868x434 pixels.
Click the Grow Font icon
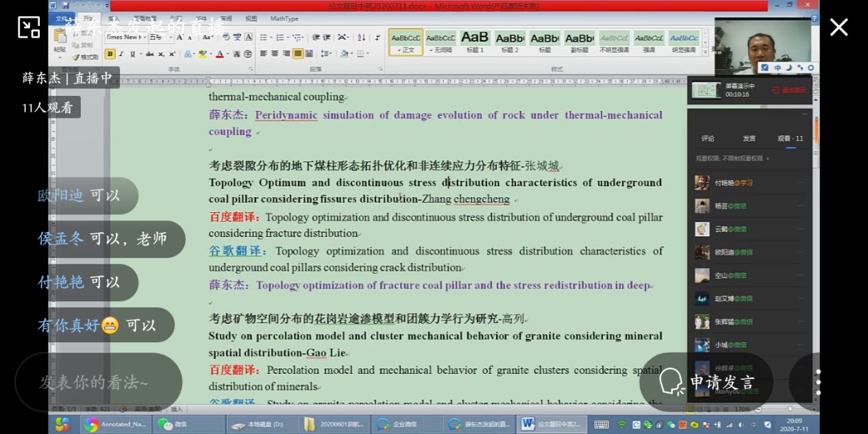pyautogui.click(x=179, y=37)
